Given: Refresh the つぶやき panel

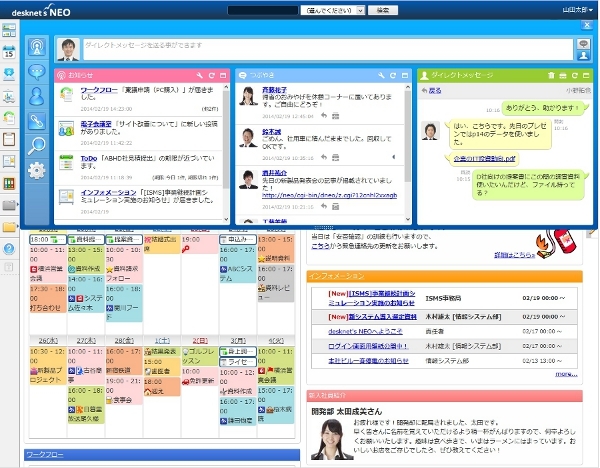Looking at the screenshot, I should point(393,75).
